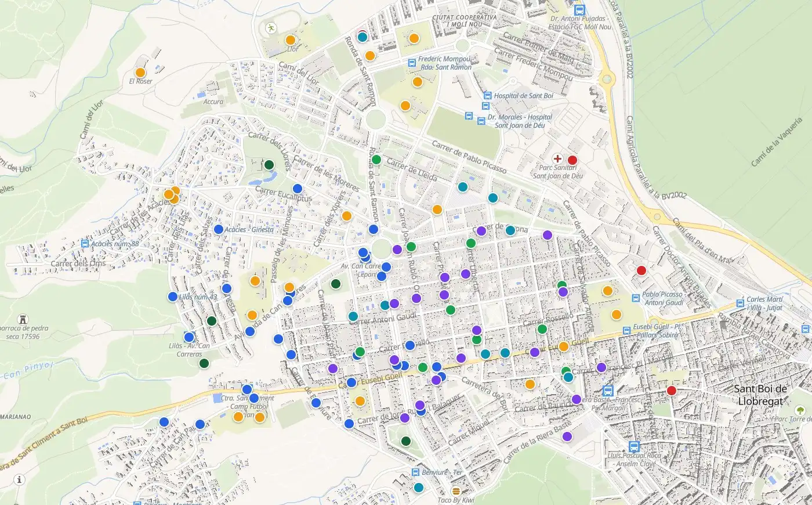This screenshot has height=505, width=812.
Task: Click the Sant Boi de Llobregat town label
Action: pyautogui.click(x=760, y=395)
